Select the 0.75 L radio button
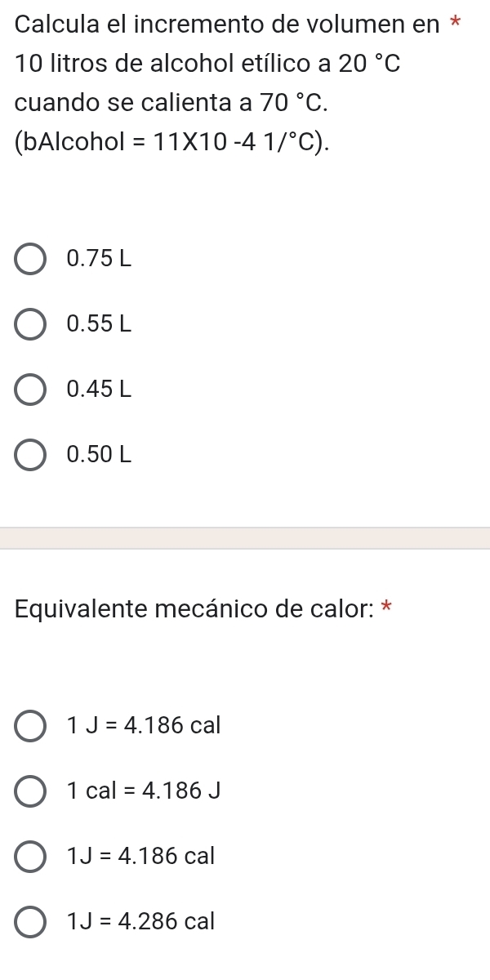 (x=31, y=260)
